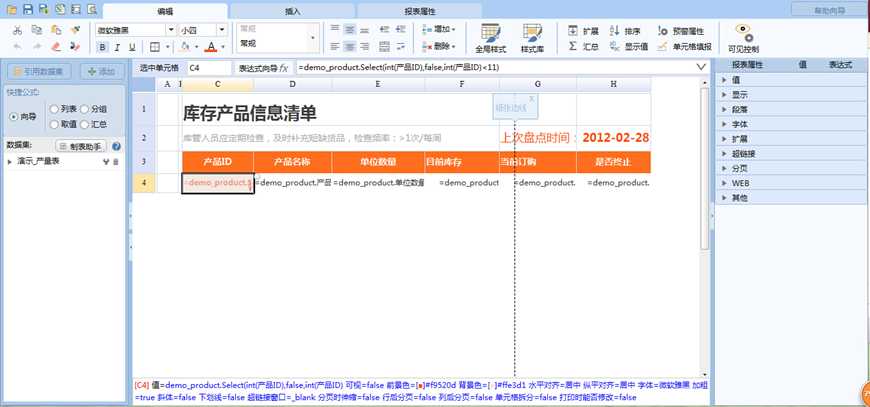Click the scissors cut icon

[x=18, y=30]
